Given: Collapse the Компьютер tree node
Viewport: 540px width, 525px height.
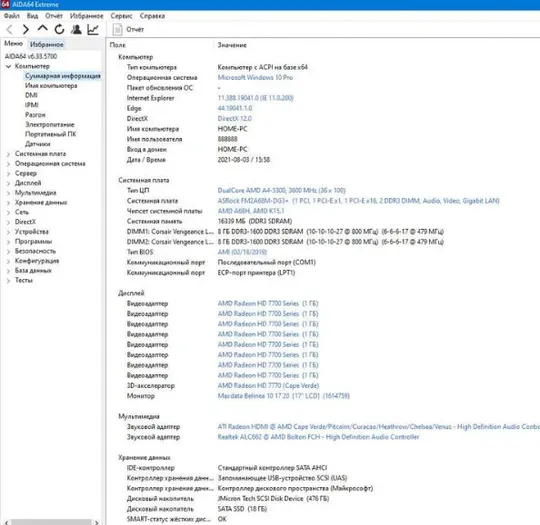Looking at the screenshot, I should pyautogui.click(x=8, y=66).
